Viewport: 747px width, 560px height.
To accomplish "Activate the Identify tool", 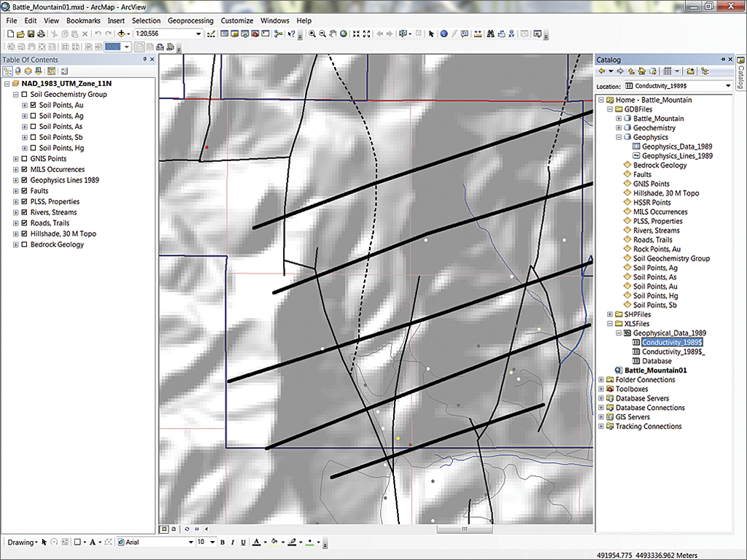I will pos(444,34).
